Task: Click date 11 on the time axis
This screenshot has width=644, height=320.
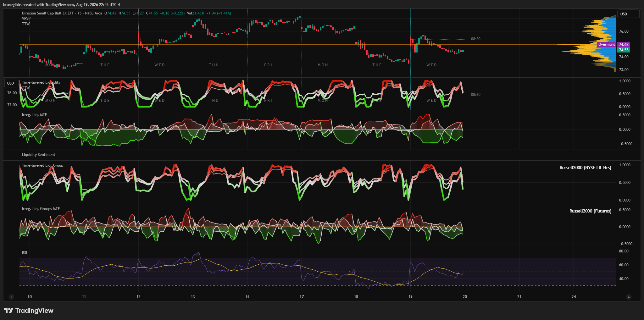Action: (84, 297)
